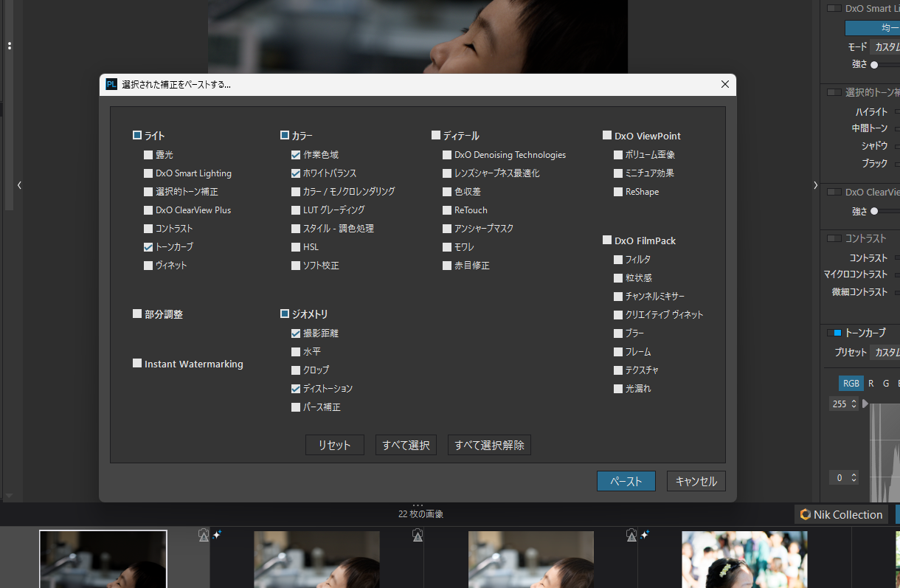Click the stepper arrows of the 255 field
900x588 pixels.
pyautogui.click(x=854, y=404)
